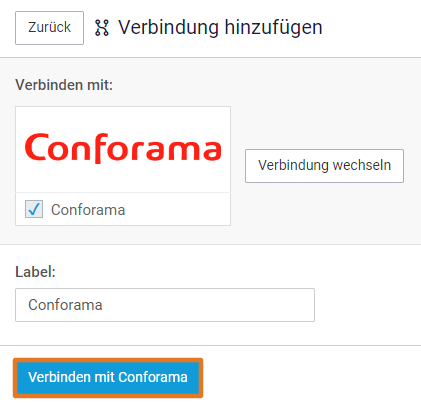Click the gray 'Verbinden mit' panel background
This screenshot has width=421, height=404.
click(325, 100)
